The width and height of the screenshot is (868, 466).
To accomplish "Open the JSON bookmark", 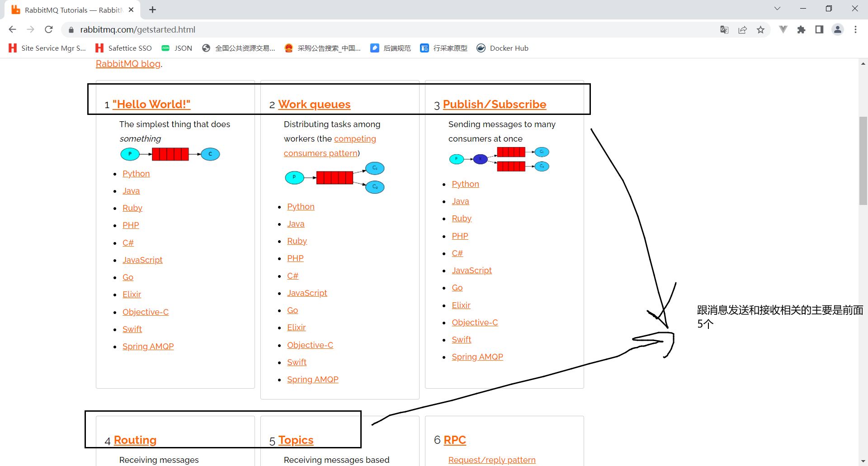I will 177,48.
